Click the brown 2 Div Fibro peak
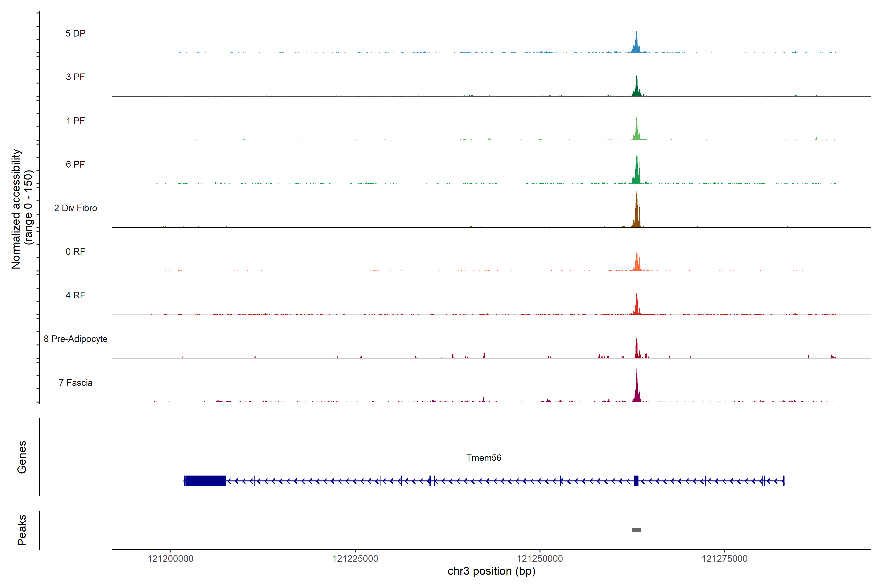This screenshot has width=882, height=588. 636,216
